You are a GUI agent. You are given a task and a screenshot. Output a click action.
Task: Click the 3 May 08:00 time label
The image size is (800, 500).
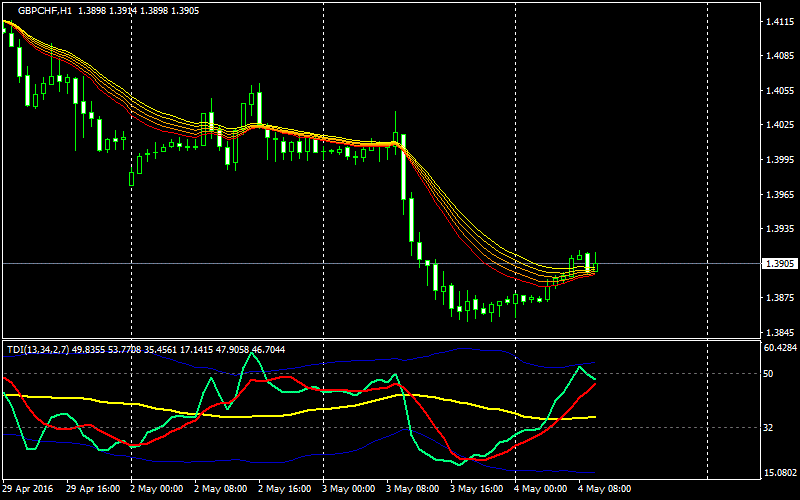pyautogui.click(x=412, y=489)
